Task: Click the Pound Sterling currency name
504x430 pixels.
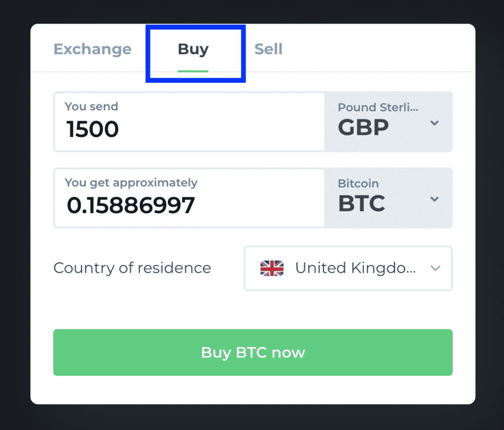Action: (378, 108)
